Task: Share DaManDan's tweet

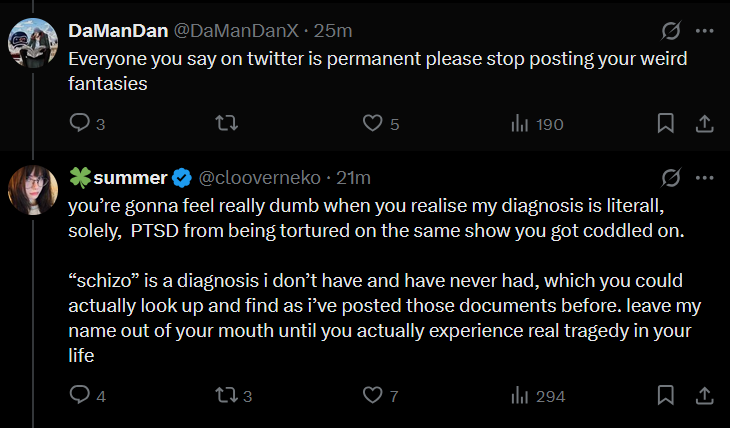Action: [x=703, y=124]
